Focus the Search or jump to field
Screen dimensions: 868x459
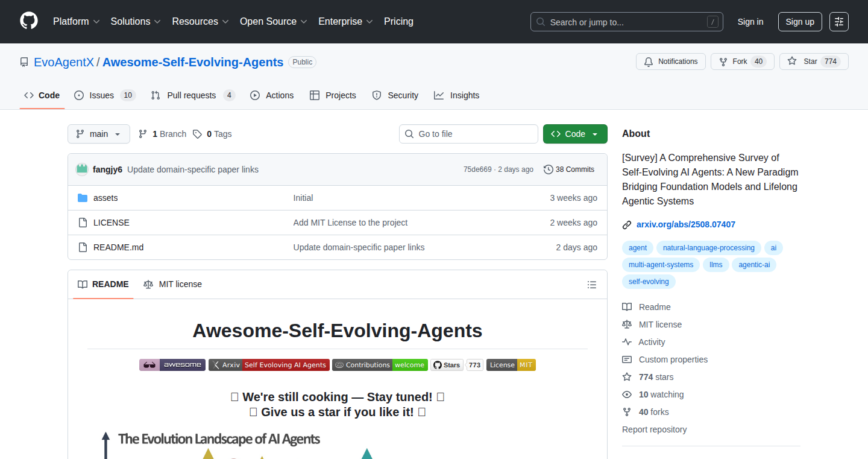pyautogui.click(x=627, y=22)
